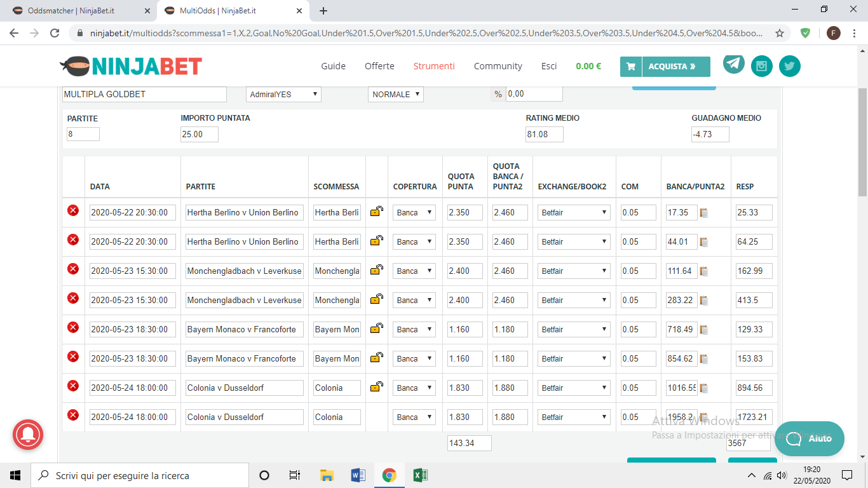Viewport: 868px width, 488px height.
Task: Click the shopping cart next to ACQUISTA
Action: coord(630,66)
